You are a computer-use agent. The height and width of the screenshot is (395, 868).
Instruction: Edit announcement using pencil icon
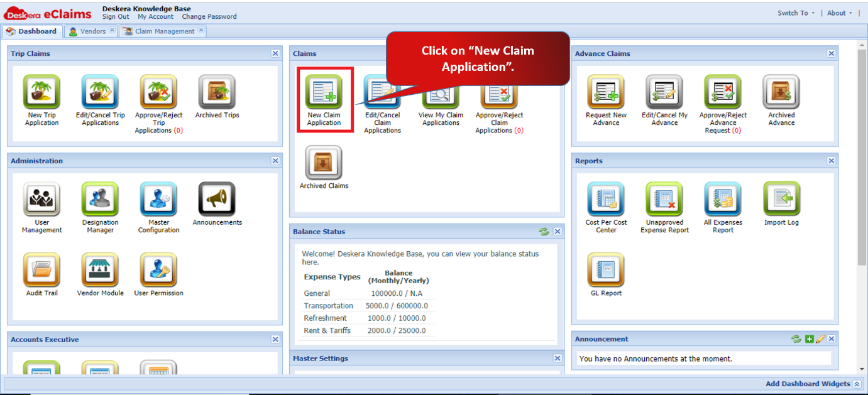click(820, 339)
